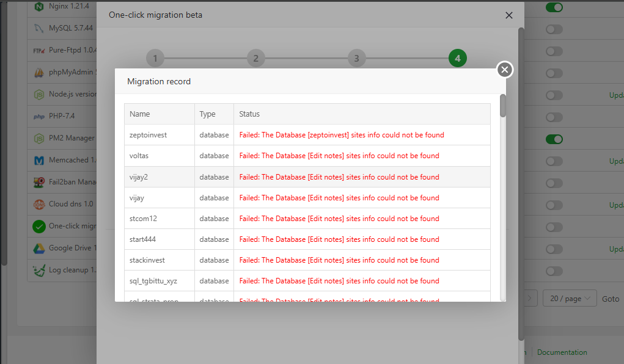Click migration step 1 circle
The width and height of the screenshot is (624, 364).
(155, 59)
